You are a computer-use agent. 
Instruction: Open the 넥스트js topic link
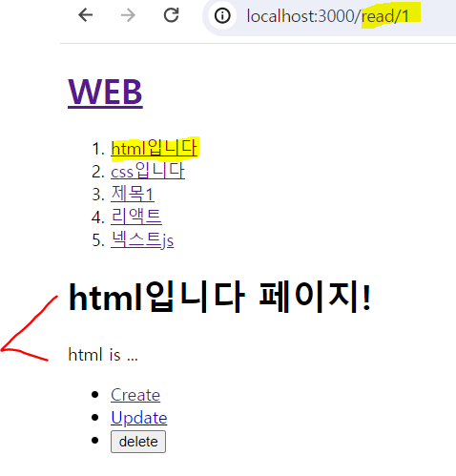[x=142, y=239]
